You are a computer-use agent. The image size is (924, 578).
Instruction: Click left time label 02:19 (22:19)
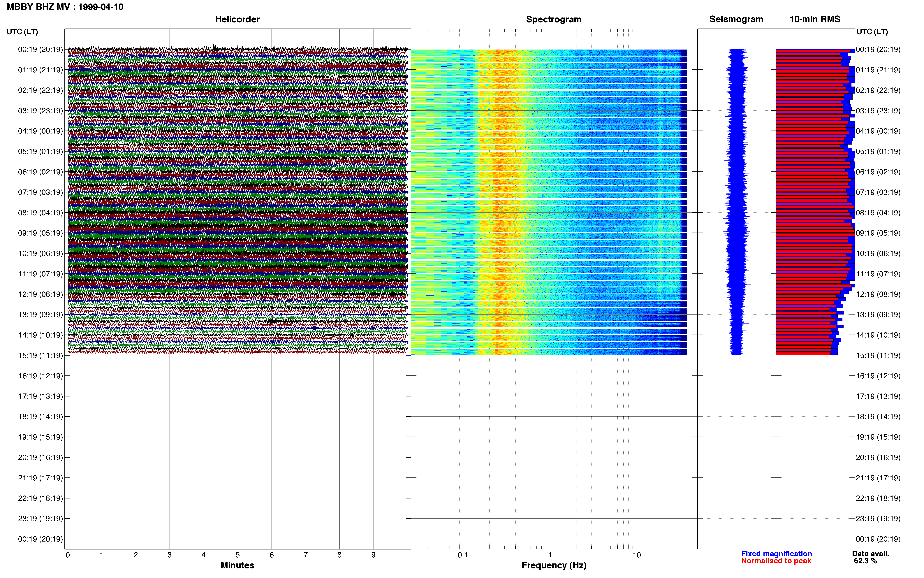point(41,90)
